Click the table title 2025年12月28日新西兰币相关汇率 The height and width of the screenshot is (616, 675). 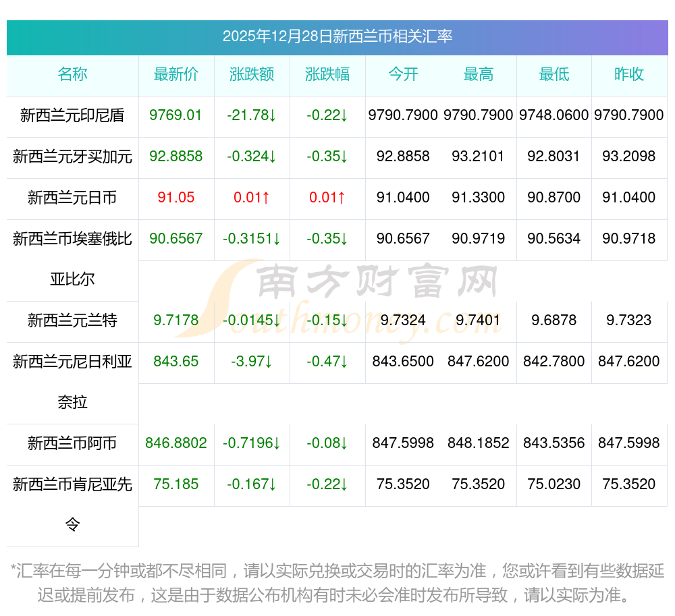pos(337,36)
